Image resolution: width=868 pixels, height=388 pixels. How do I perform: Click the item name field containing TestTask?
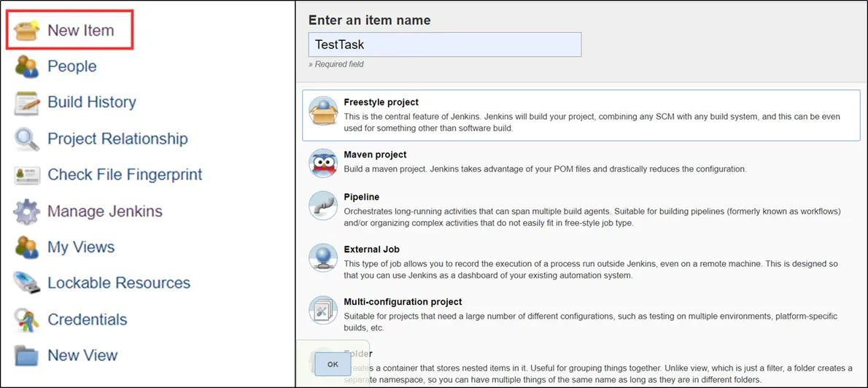pos(445,44)
